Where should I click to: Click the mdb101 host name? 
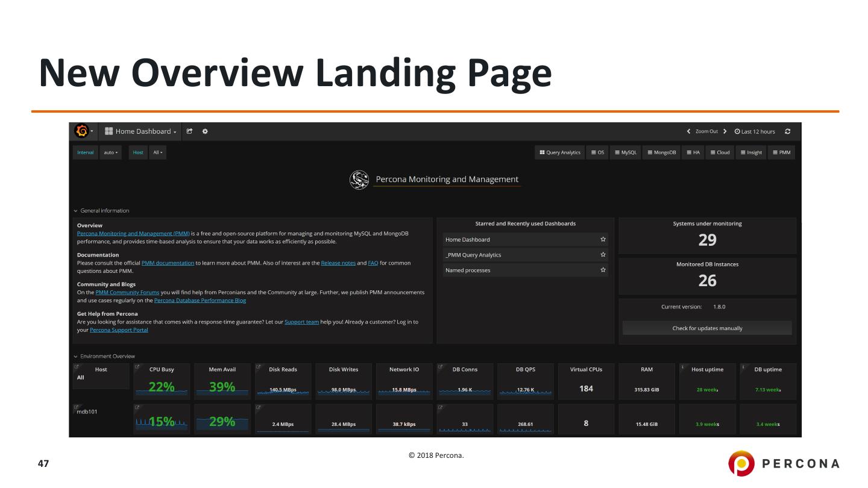[87, 412]
